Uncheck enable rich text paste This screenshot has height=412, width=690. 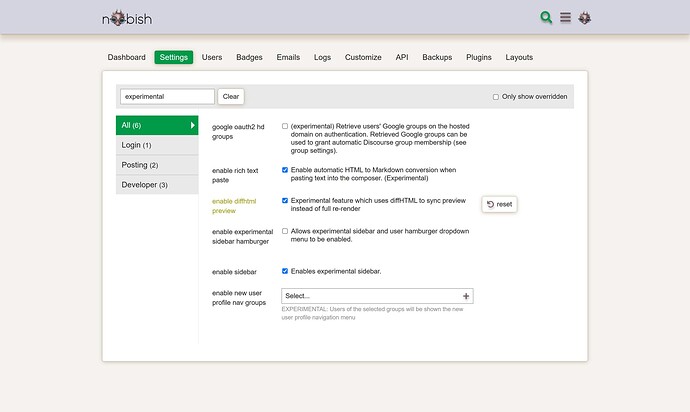pyautogui.click(x=285, y=170)
